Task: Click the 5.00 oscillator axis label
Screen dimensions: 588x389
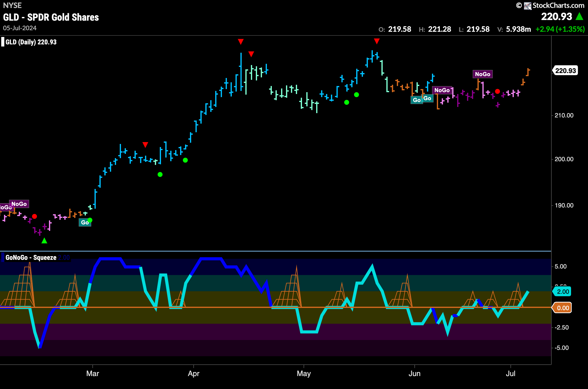Action: (x=561, y=266)
